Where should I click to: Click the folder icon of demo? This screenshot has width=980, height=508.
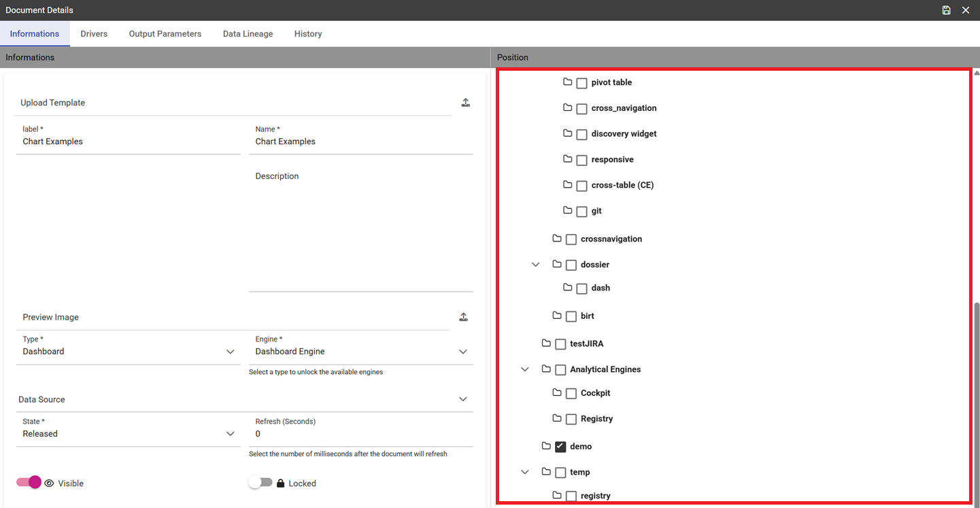point(546,445)
